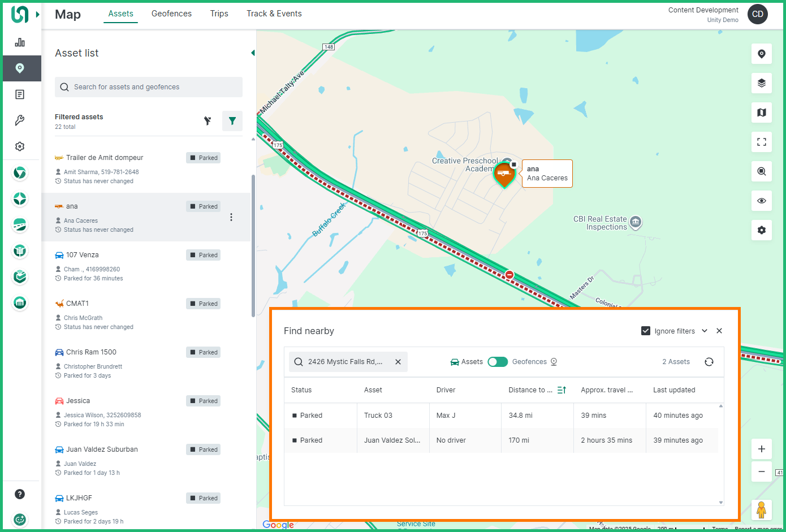786x532 pixels.
Task: Click the map settings gear icon
Action: click(761, 230)
